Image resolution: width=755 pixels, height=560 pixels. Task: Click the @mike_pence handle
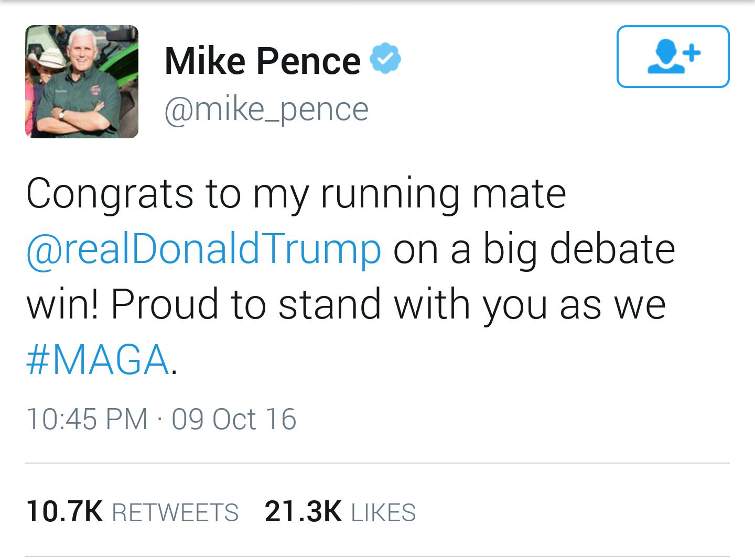pos(266,109)
